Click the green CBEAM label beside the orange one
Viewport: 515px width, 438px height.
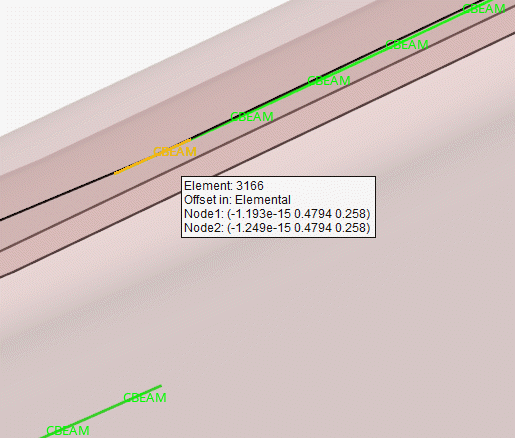pos(252,117)
